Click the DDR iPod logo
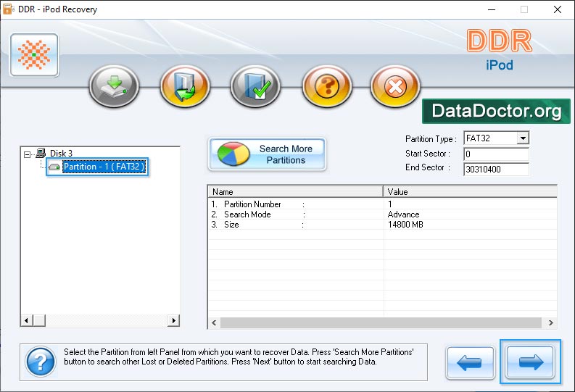The width and height of the screenshot is (575, 392). click(x=499, y=49)
